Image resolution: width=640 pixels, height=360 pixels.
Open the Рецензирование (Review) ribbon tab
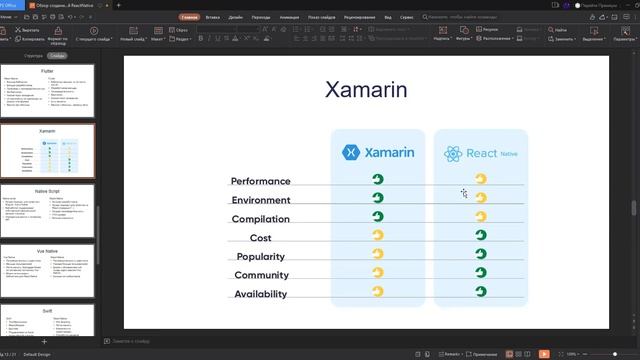coord(360,17)
